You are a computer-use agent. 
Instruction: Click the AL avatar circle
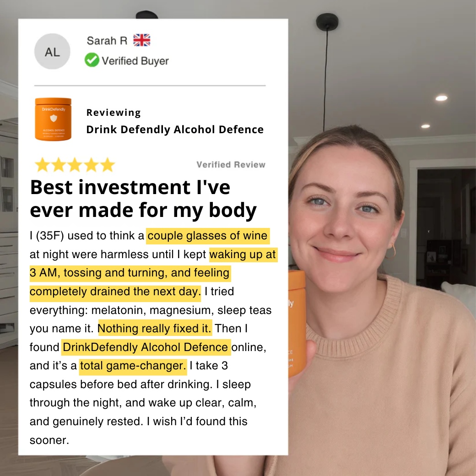[x=52, y=51]
